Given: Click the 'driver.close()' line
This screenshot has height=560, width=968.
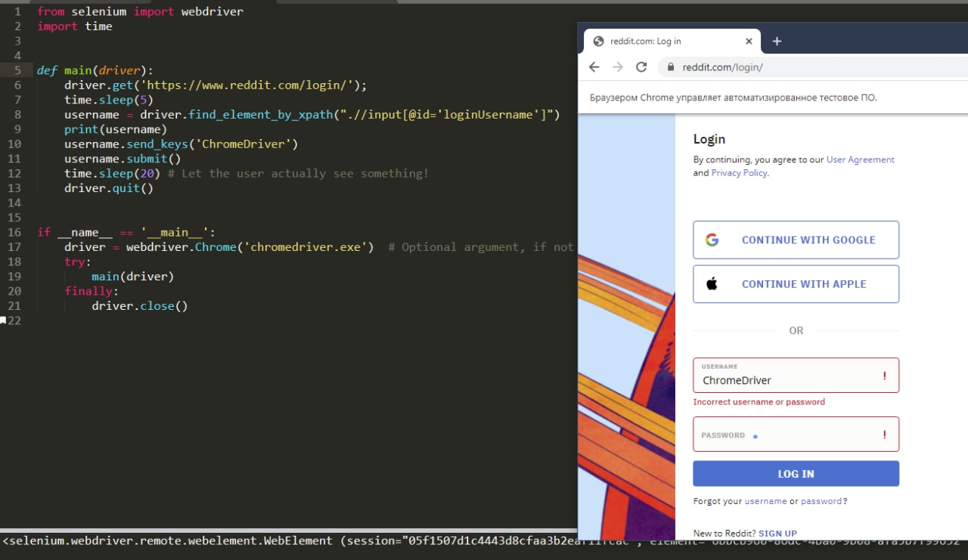Looking at the screenshot, I should point(140,306).
